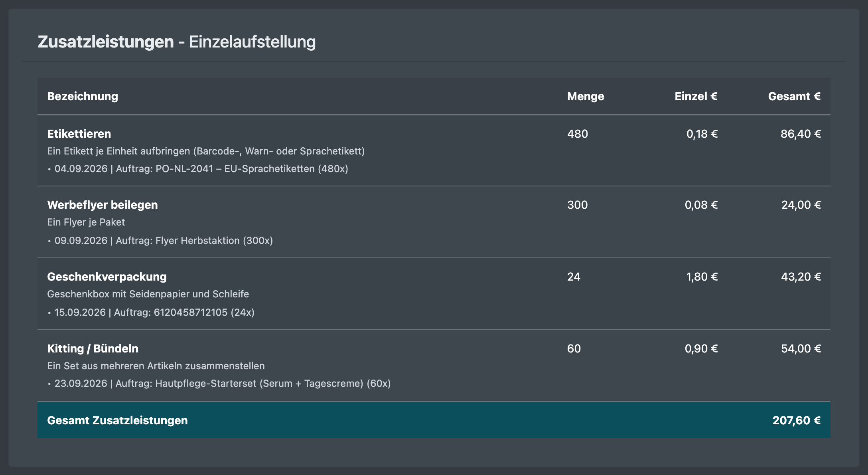This screenshot has height=475, width=868.
Task: Click the order line 'Flyer Herbstaktion (300x)'
Action: coord(214,241)
